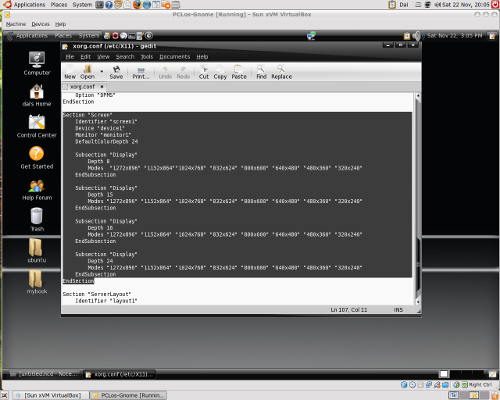The height and width of the screenshot is (400, 500).
Task: Launch Firefox from host top panel
Action: (x=137, y=5)
